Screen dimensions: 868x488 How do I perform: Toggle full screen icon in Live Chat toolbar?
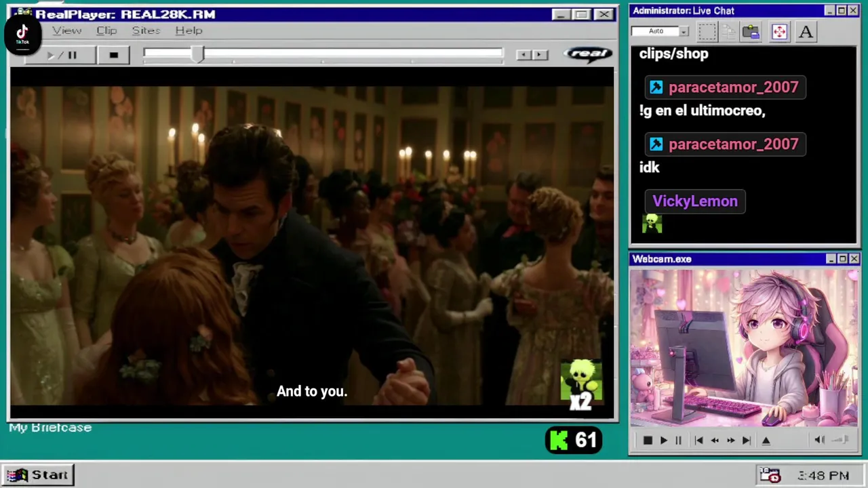pyautogui.click(x=779, y=31)
